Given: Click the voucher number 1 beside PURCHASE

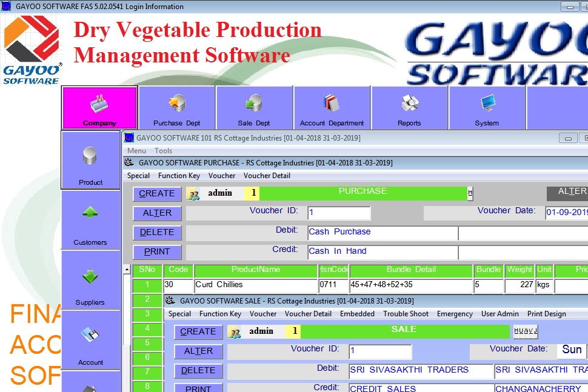Looking at the screenshot, I should [253, 193].
